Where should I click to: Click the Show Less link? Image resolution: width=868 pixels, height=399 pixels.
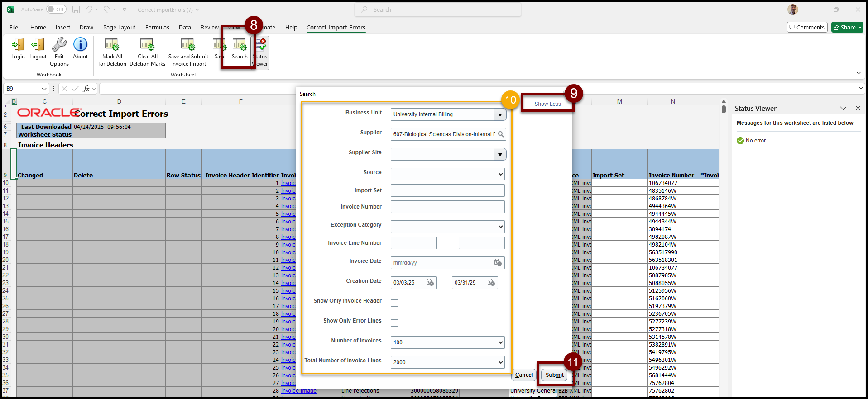coord(547,104)
